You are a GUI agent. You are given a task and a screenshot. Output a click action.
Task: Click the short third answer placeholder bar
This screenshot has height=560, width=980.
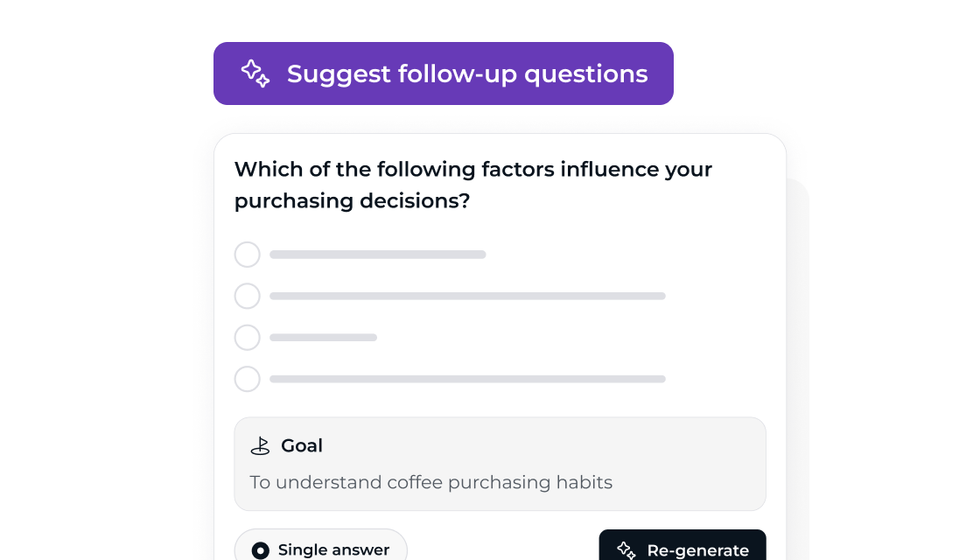click(323, 338)
